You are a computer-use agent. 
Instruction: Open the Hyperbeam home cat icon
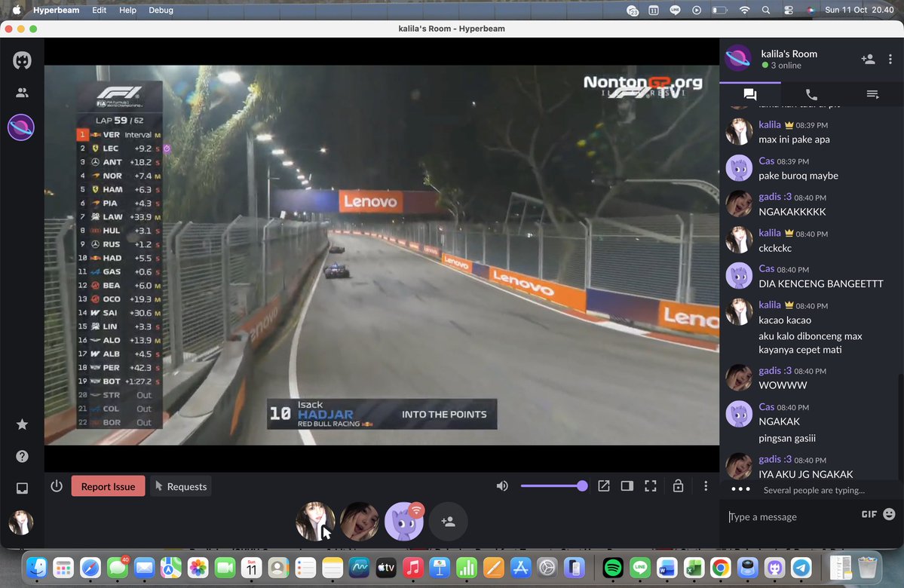coord(22,60)
